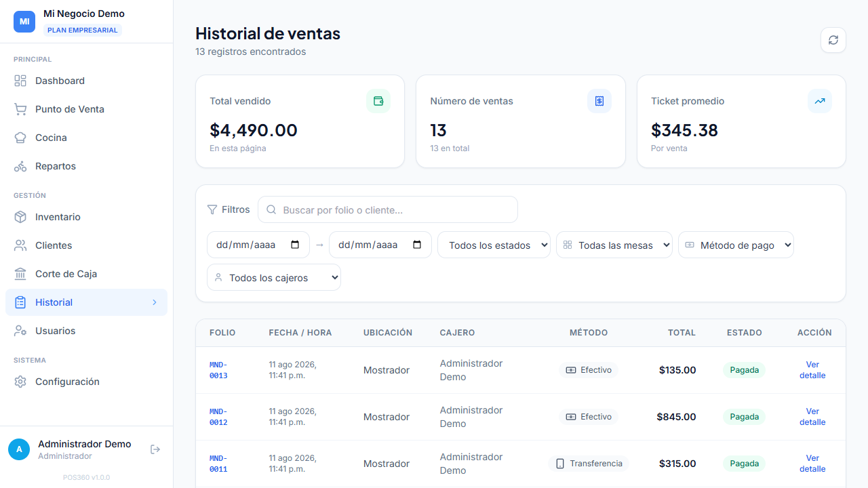Click the Dashboard grid icon in sidebar

pos(20,81)
